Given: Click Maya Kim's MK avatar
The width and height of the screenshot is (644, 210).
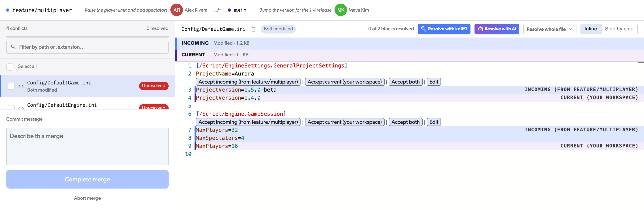Looking at the screenshot, I should tap(341, 10).
